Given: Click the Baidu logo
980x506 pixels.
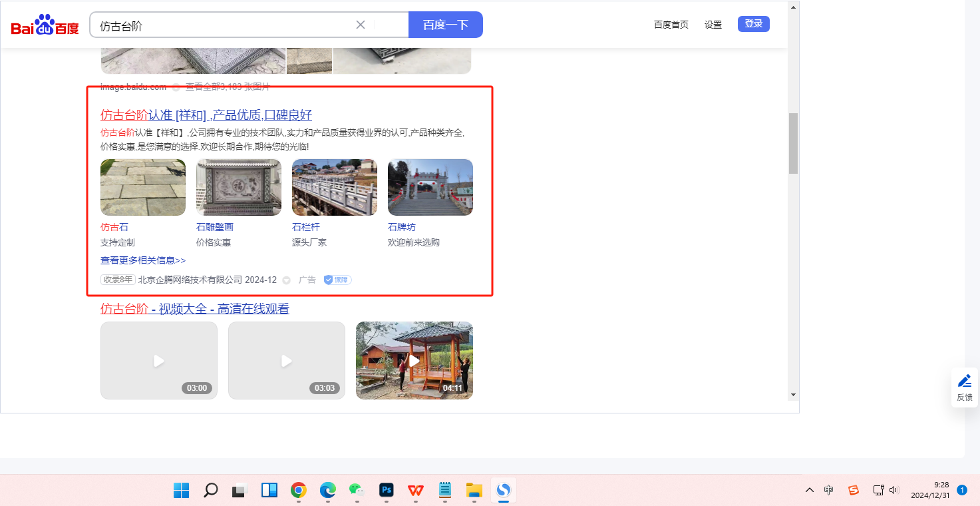Looking at the screenshot, I should pyautogui.click(x=45, y=25).
